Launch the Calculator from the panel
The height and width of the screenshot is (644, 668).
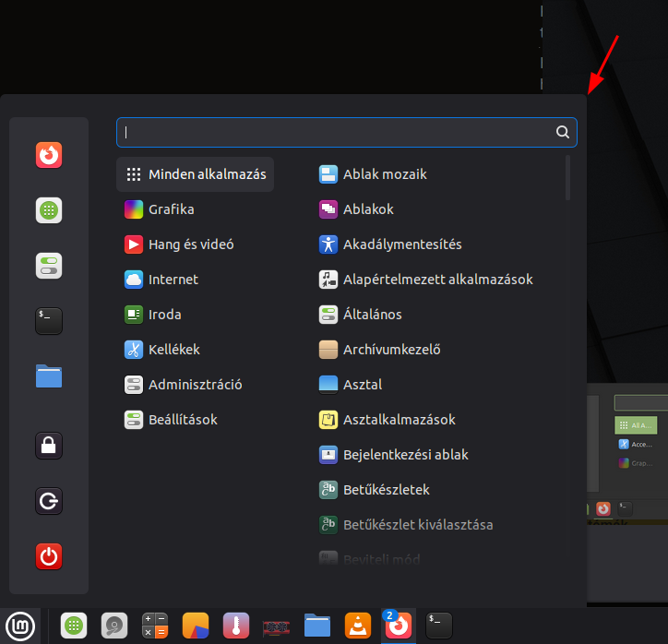click(155, 626)
